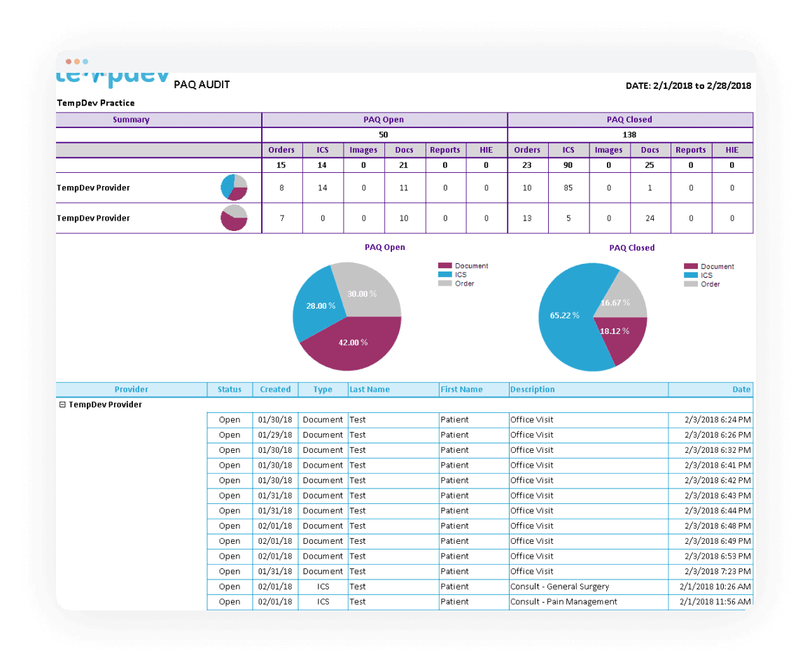Click the Provider column header
The width and height of the screenshot is (812, 672).
pyautogui.click(x=131, y=389)
